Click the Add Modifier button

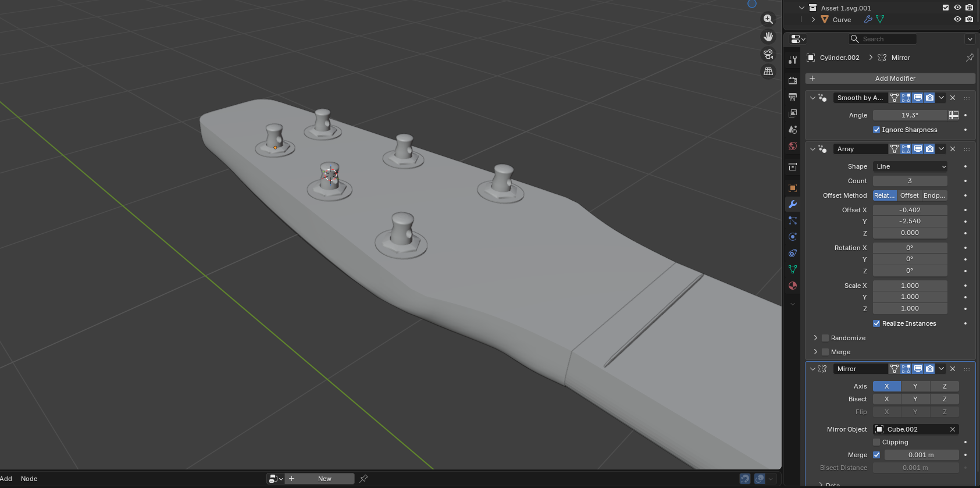890,79
